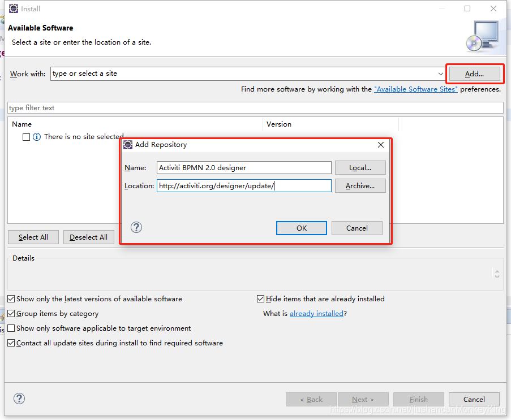The width and height of the screenshot is (511, 420).
Task: Toggle Contact all update sites during install
Action: 11,343
